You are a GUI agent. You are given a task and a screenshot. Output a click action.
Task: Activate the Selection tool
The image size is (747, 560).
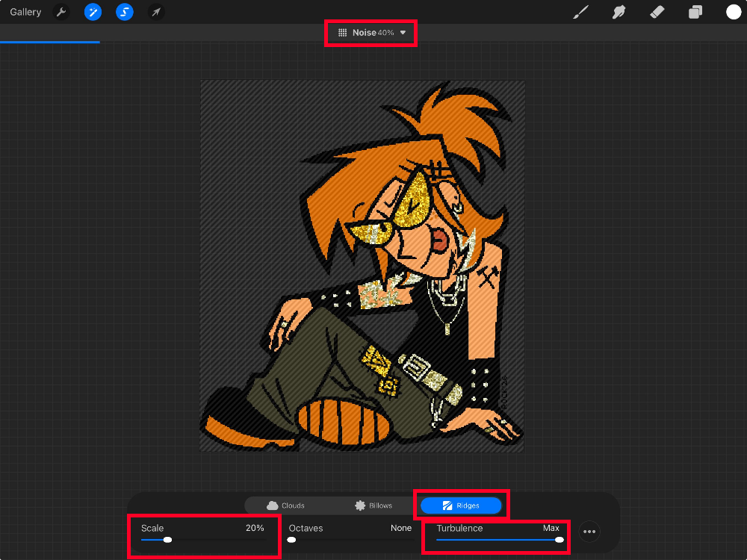(x=125, y=12)
